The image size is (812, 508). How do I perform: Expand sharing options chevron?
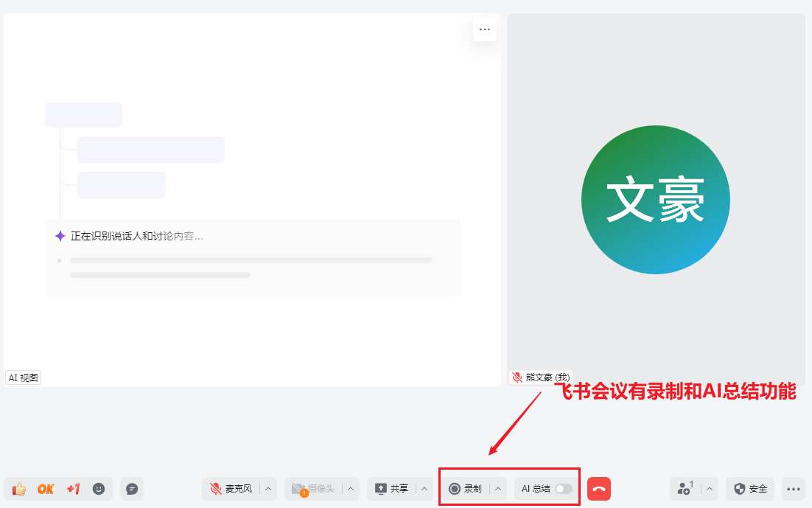coord(424,489)
